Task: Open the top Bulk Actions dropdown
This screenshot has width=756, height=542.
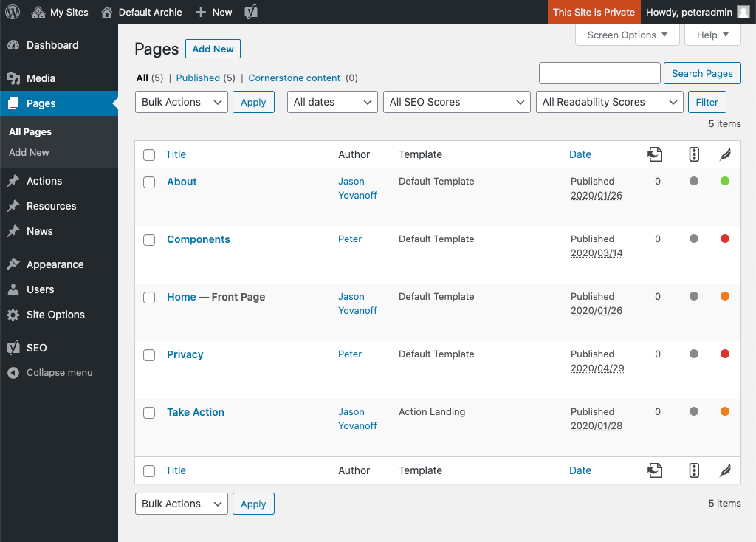Action: coord(181,102)
